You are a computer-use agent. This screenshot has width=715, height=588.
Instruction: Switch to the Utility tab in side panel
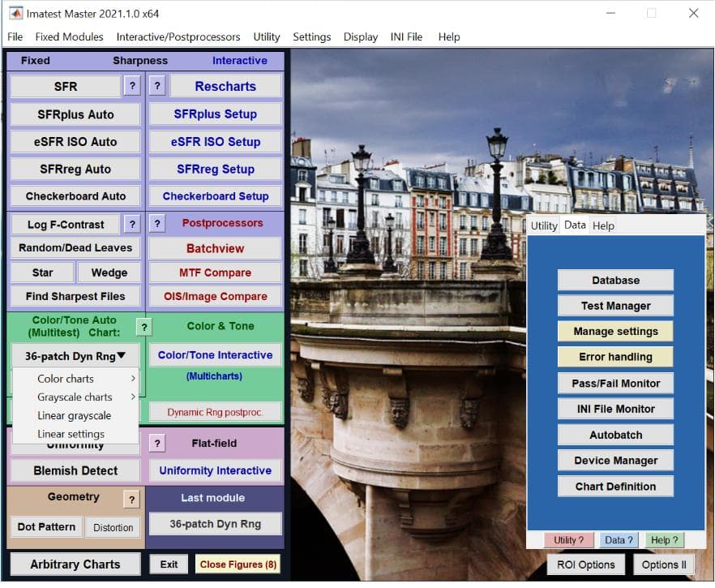[x=544, y=225]
